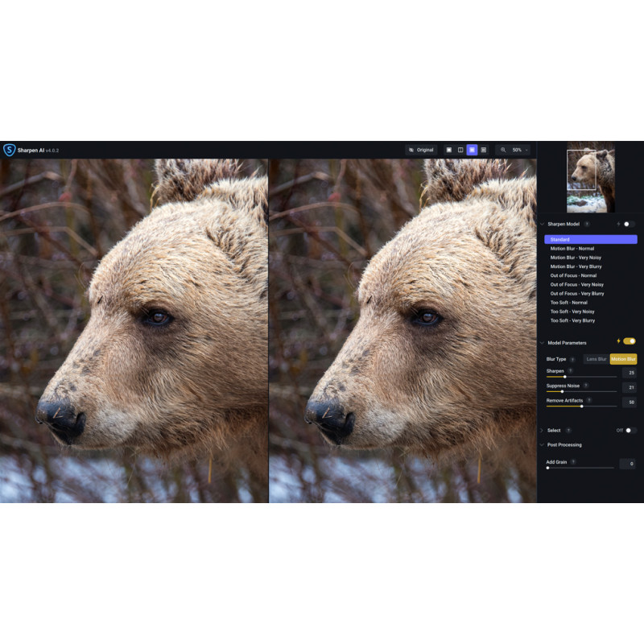Switch to single image view icon
This screenshot has width=644, height=644.
449,150
